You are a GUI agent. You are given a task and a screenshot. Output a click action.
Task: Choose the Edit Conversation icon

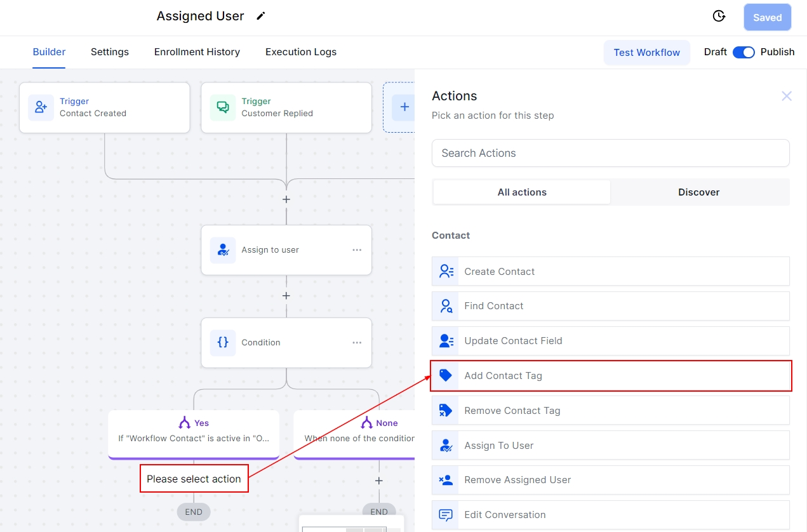coord(446,515)
